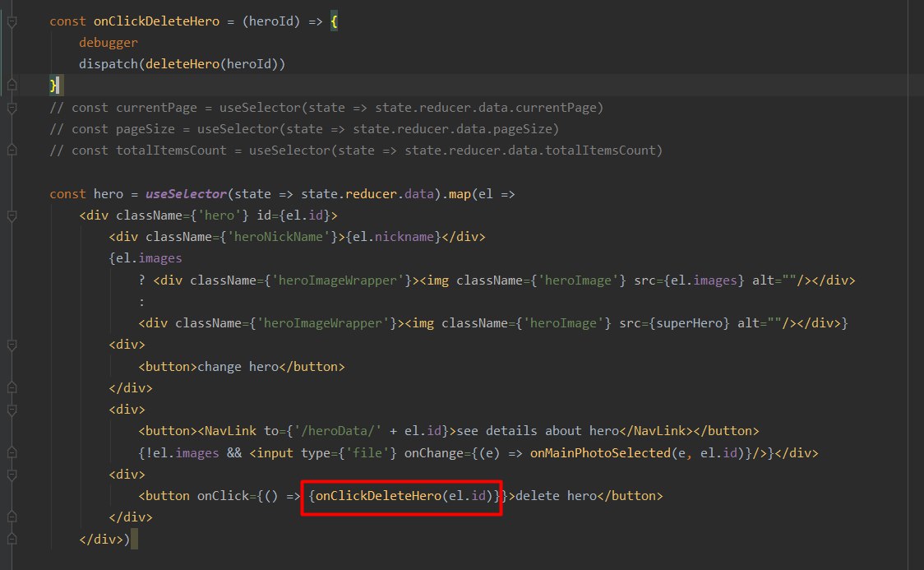Image resolution: width=924 pixels, height=570 pixels.
Task: Collapse the comment block at the currentPage line
Action: click(x=12, y=108)
